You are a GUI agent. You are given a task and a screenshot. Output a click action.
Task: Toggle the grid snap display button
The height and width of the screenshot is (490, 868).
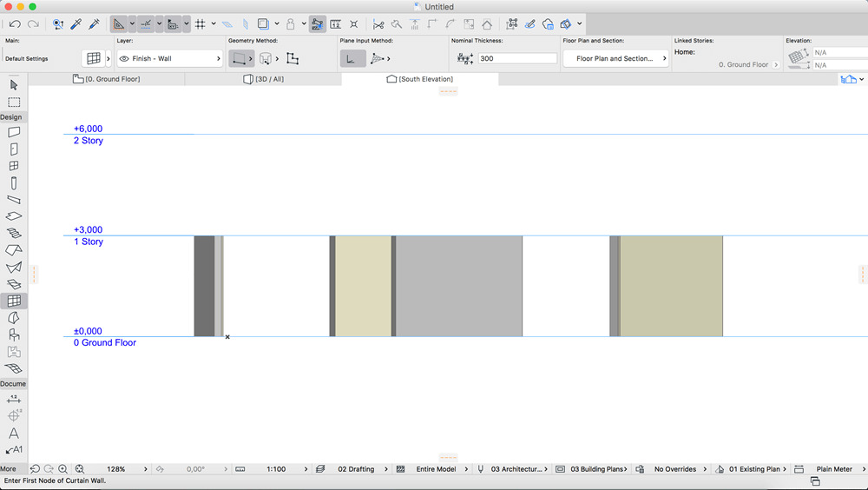coord(200,24)
